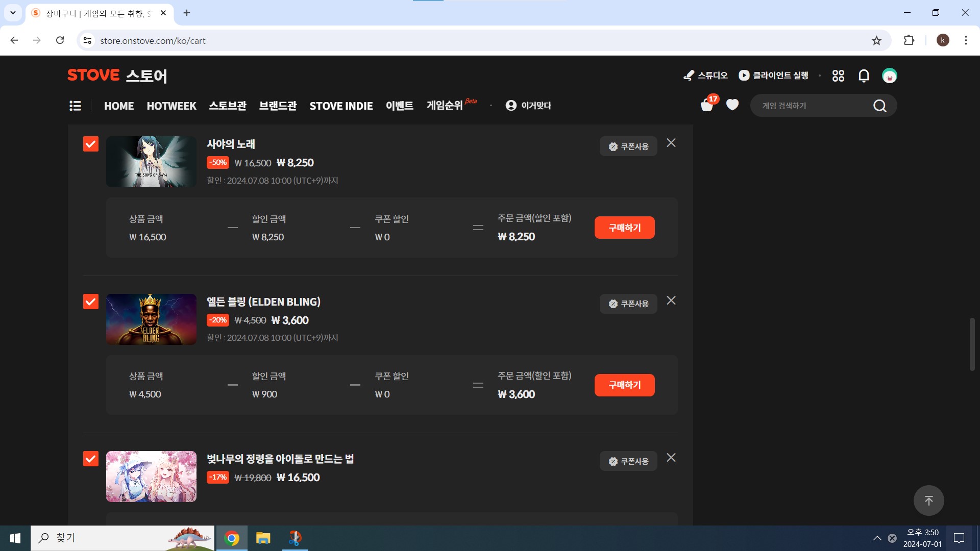Use coupon for 벚나무의 정령 game

tap(628, 461)
